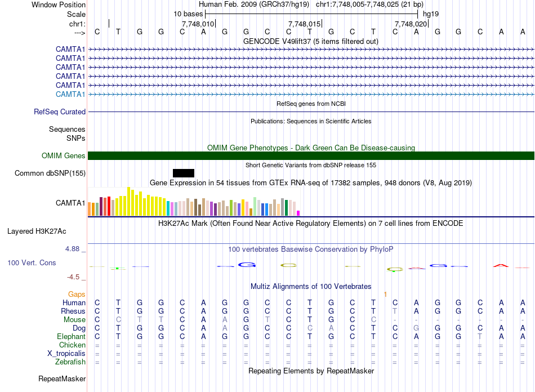Click the SNPs track label
The image size is (535, 392).
point(76,138)
